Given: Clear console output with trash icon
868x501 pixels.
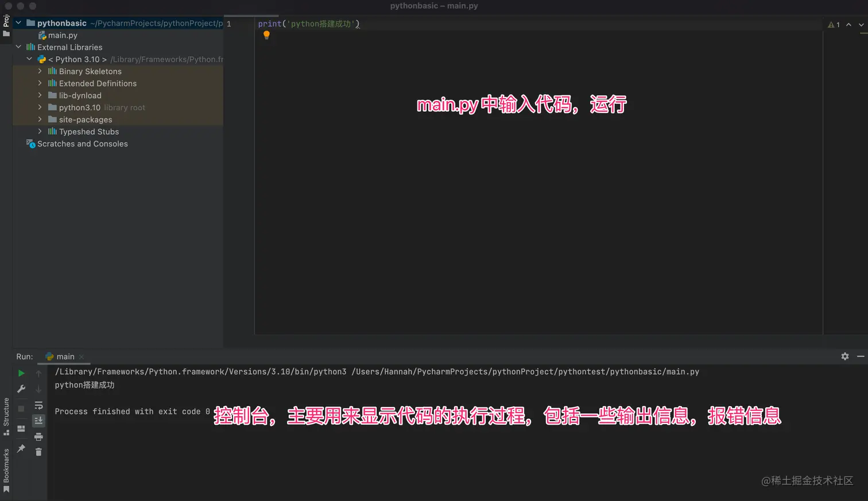Looking at the screenshot, I should click(x=38, y=452).
